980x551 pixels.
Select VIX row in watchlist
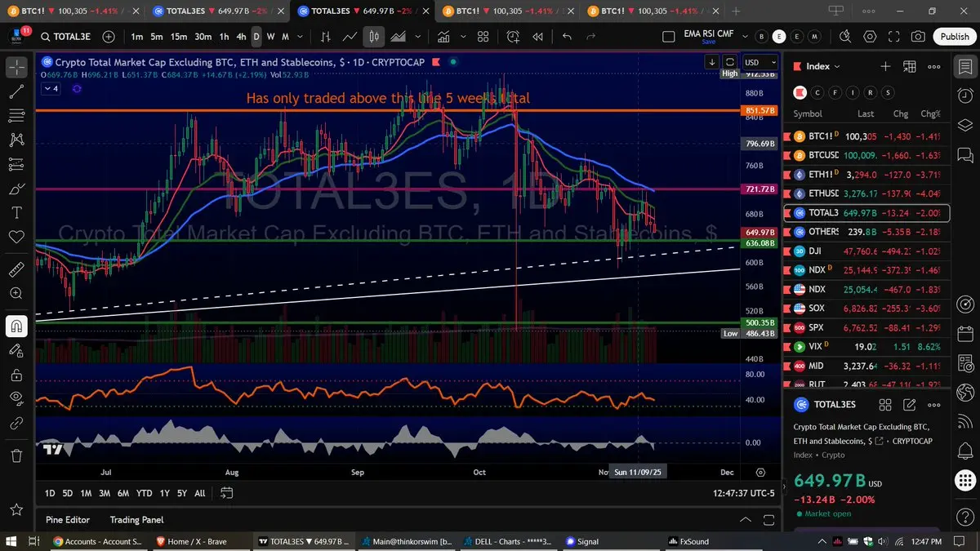point(866,347)
